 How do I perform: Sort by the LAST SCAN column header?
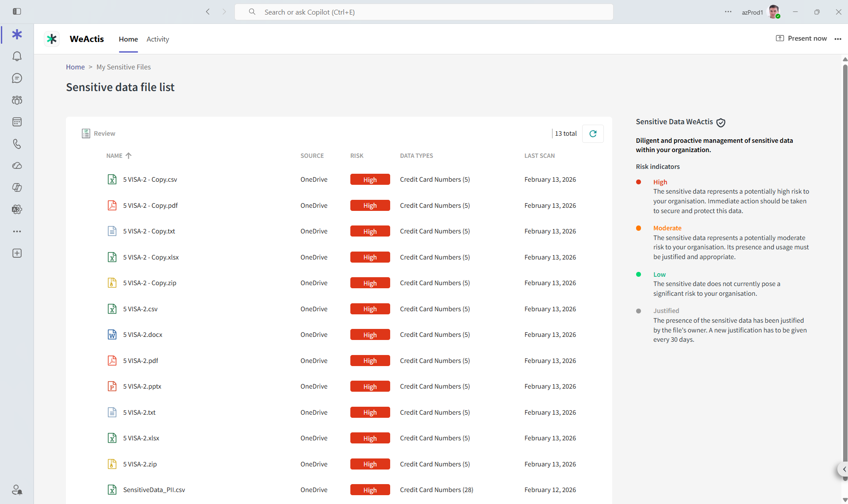pos(539,156)
